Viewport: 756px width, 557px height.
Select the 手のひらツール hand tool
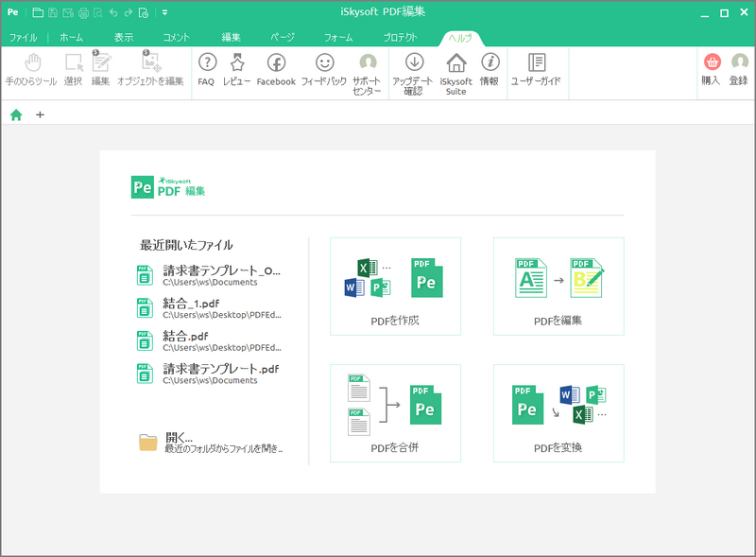pos(31,70)
